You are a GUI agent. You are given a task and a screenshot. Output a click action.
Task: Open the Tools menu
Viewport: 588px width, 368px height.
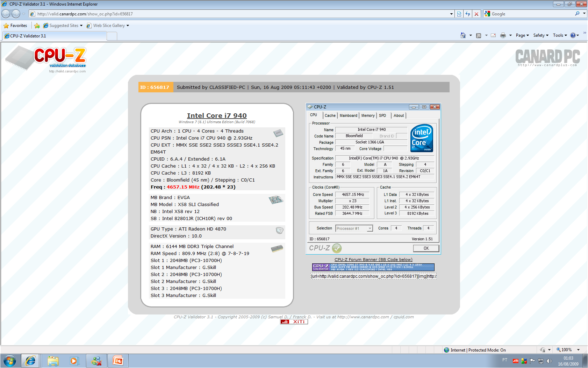[560, 35]
